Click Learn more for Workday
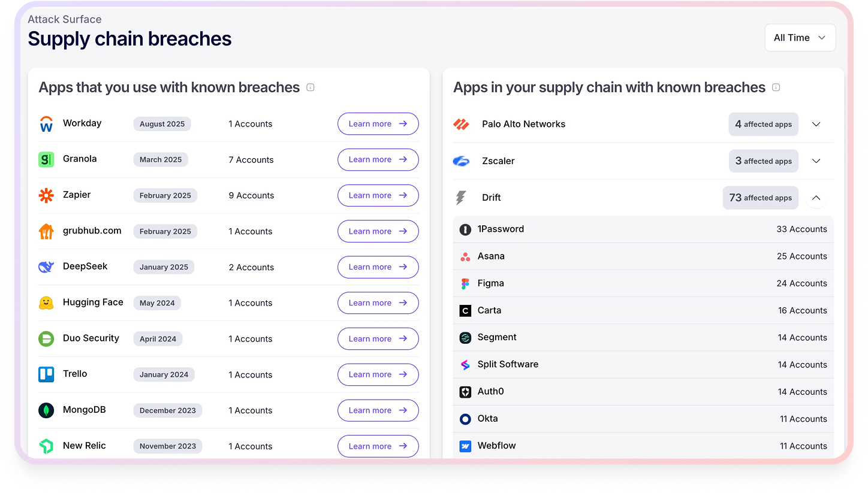 tap(378, 124)
